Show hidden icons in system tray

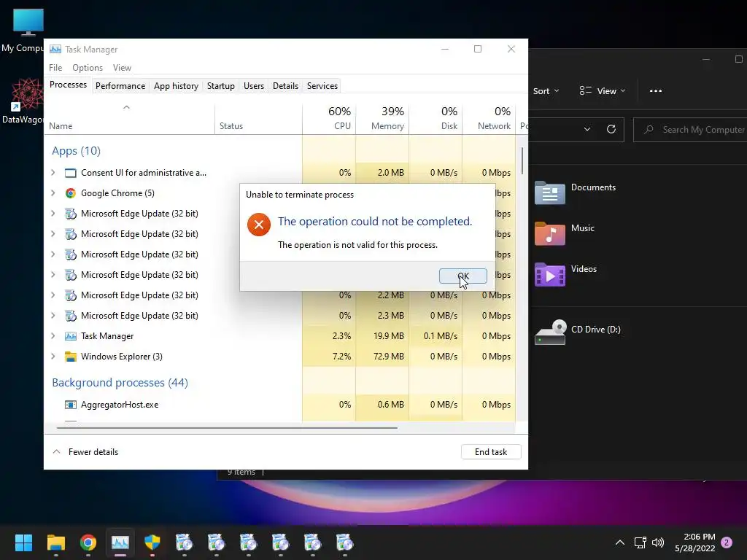620,542
